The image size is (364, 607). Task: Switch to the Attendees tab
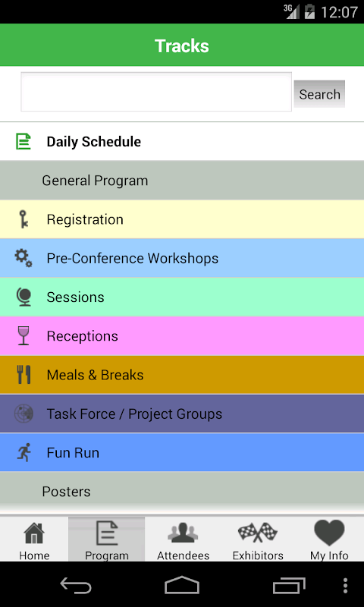click(x=183, y=539)
